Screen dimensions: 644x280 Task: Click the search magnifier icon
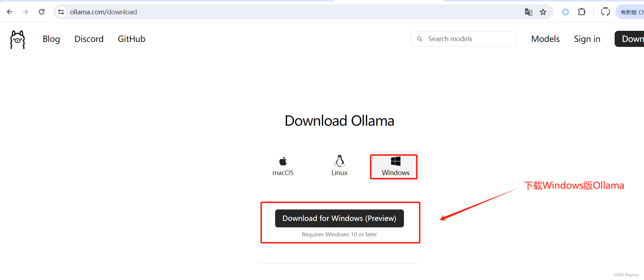(x=420, y=39)
